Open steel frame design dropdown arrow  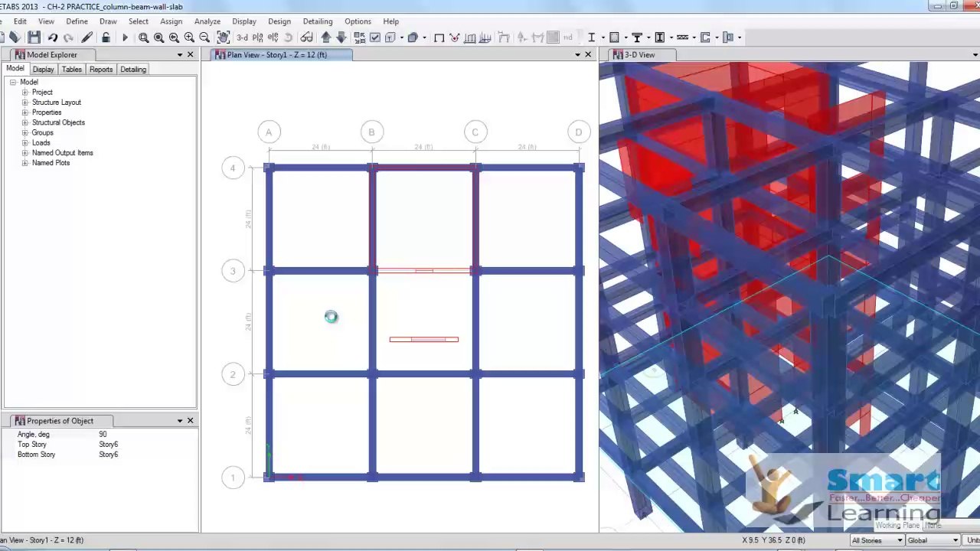tap(603, 37)
